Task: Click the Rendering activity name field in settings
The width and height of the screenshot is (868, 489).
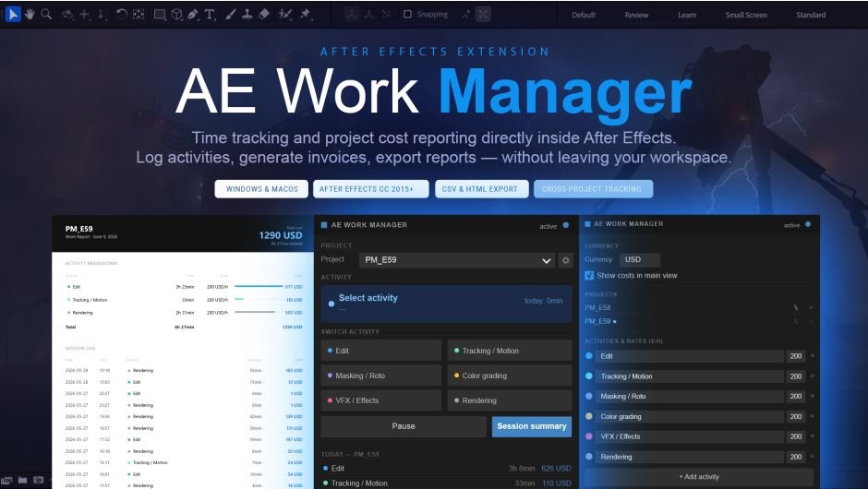Action: point(690,457)
